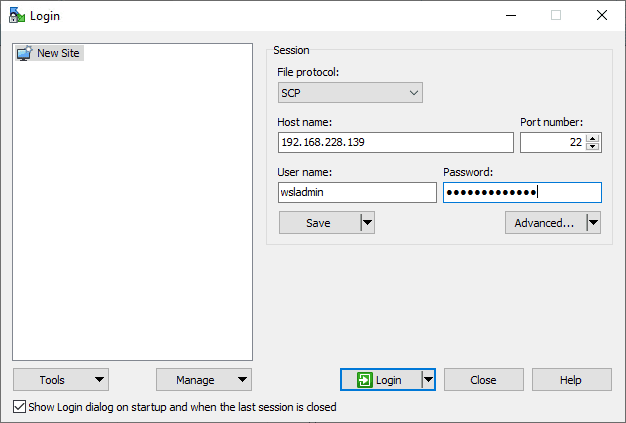
Task: Click the Close button
Action: (x=484, y=380)
